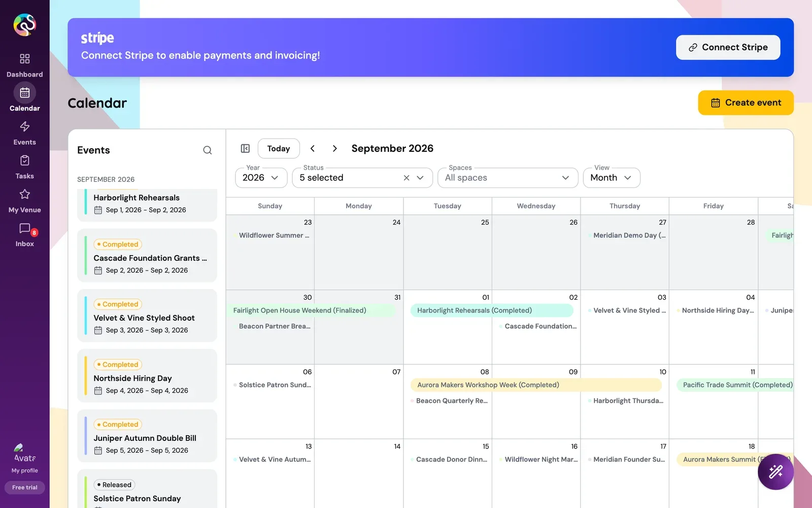
Task: Open Pacific Trade Summit calendar event
Action: pos(735,385)
